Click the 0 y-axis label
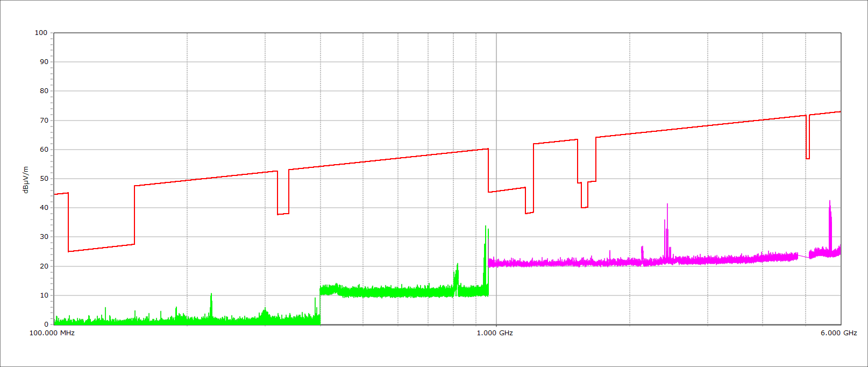The image size is (868, 367). (46, 324)
